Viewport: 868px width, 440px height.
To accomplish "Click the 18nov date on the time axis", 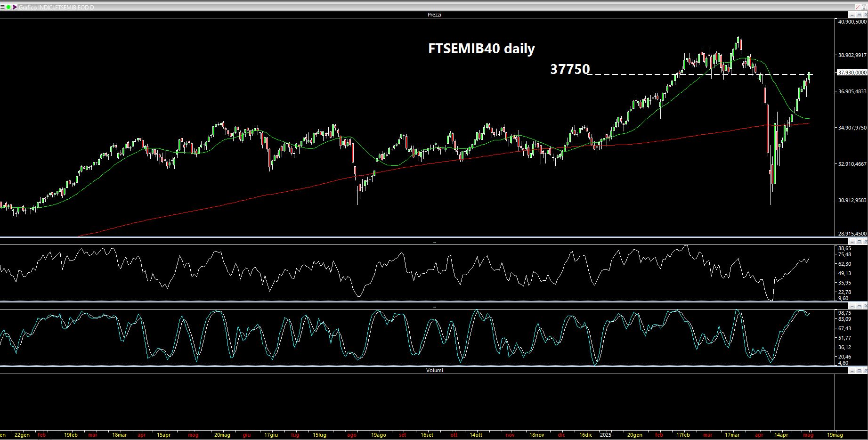I will pyautogui.click(x=536, y=435).
